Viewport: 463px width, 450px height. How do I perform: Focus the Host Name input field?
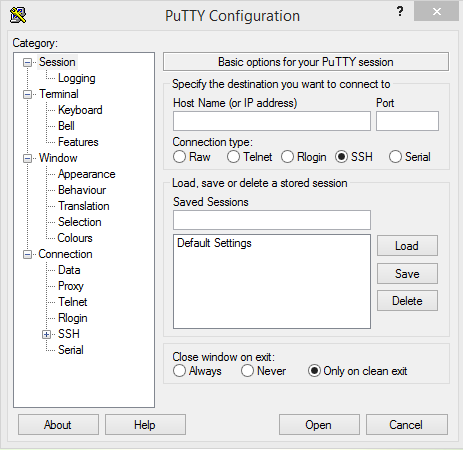[x=272, y=121]
